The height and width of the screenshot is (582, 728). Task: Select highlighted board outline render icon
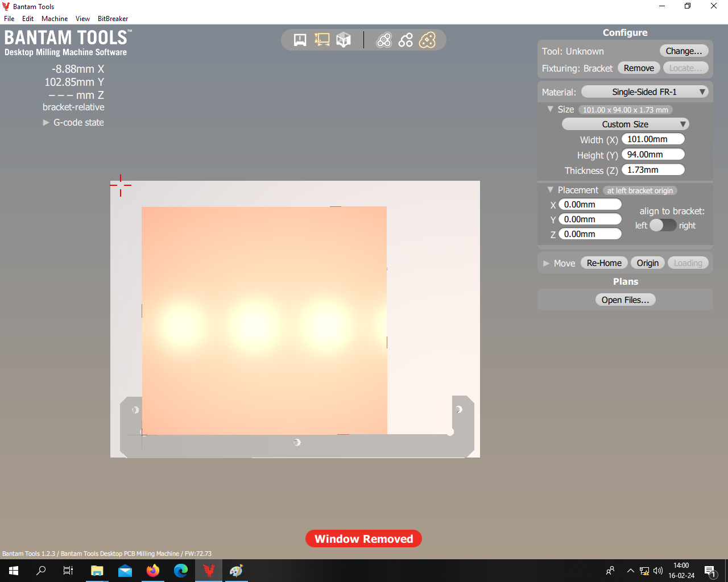(427, 40)
